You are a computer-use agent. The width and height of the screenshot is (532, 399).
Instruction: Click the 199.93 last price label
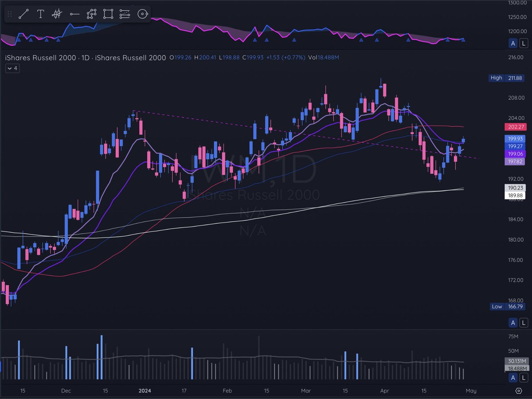click(515, 139)
